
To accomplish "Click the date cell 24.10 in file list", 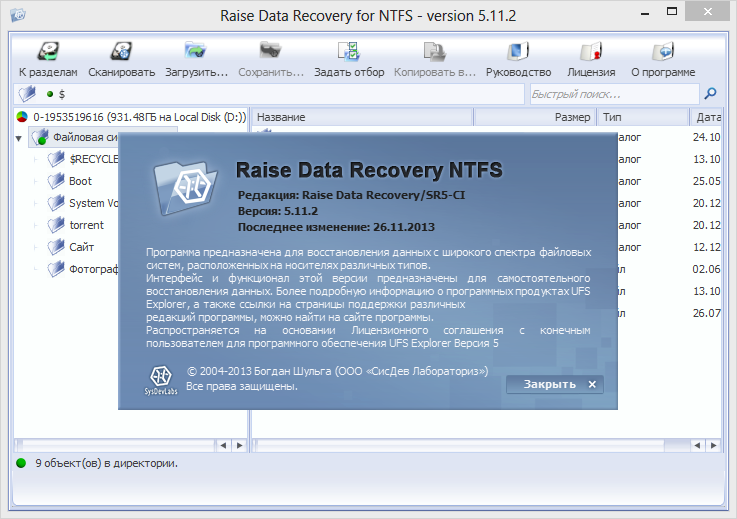I will coord(706,137).
